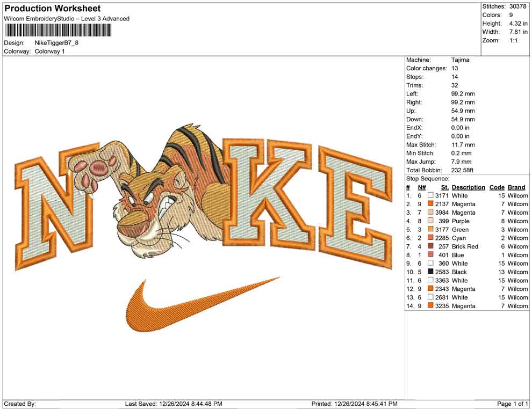The image size is (532, 409).
Task: Click the swatch for stop 8 Blue
Action: [430, 254]
